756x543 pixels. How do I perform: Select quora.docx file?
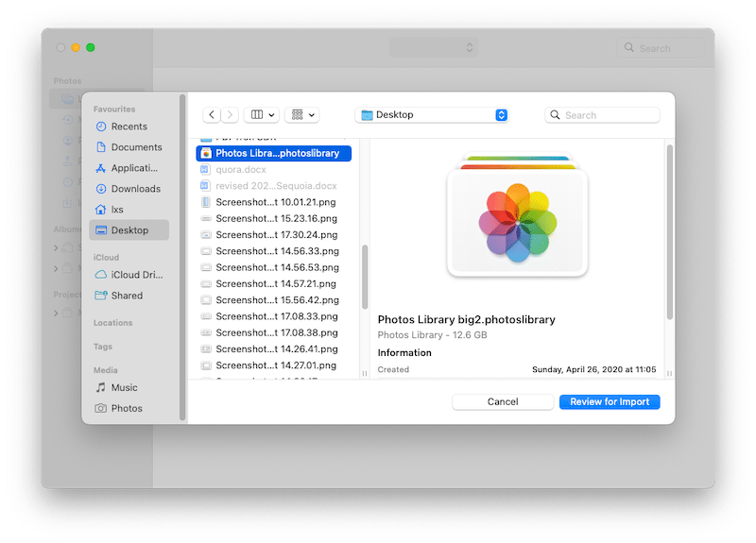tap(273, 170)
